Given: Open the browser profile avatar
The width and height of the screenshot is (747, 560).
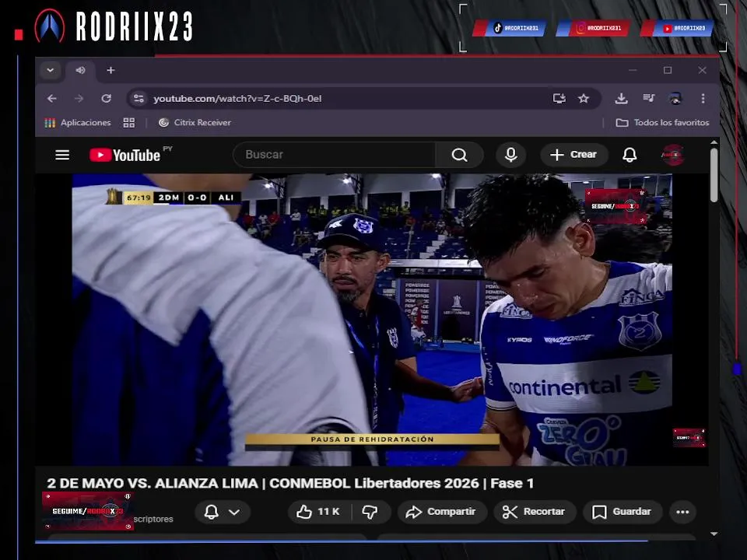Looking at the screenshot, I should tap(675, 99).
